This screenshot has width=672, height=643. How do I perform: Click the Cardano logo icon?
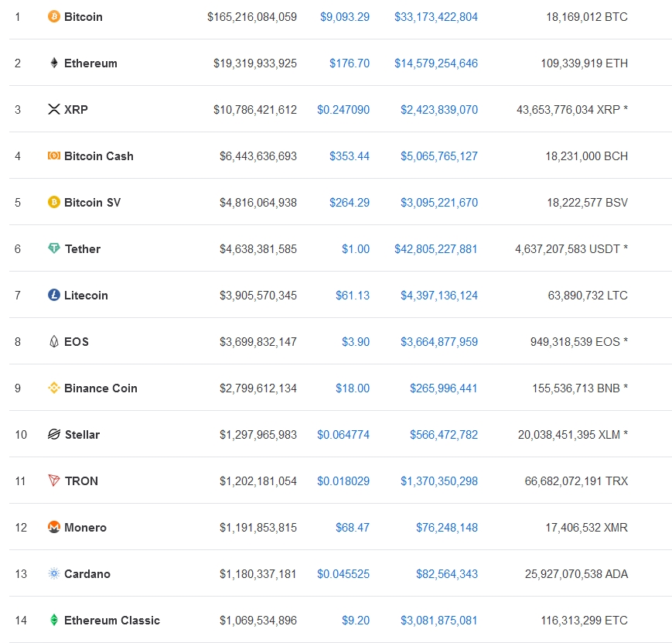[53, 573]
